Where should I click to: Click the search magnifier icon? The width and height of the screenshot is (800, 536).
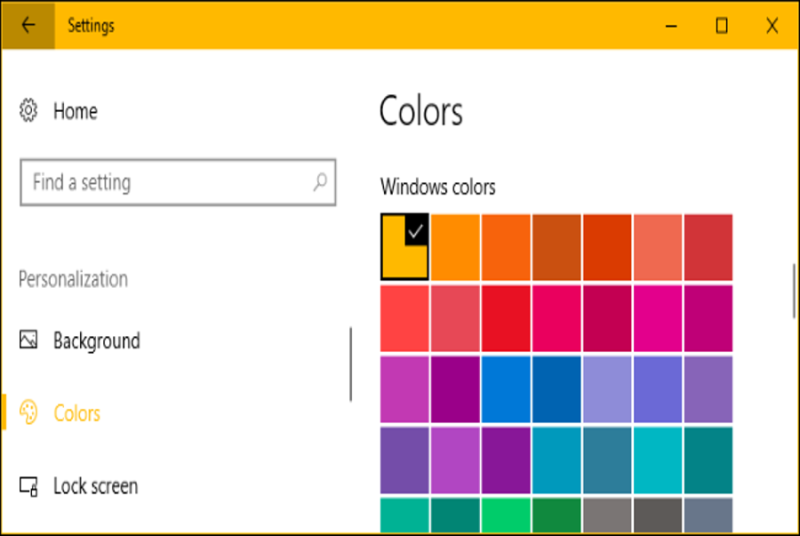(320, 182)
